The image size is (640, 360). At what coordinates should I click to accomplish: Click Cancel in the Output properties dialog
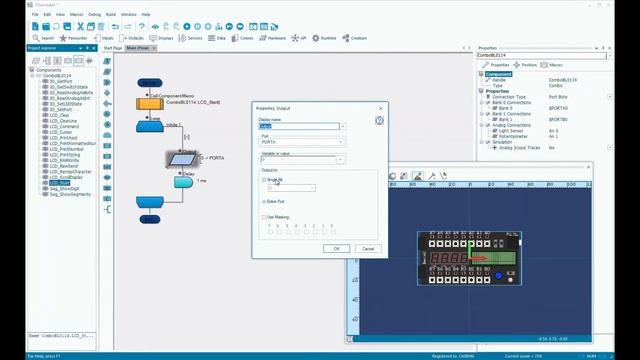click(x=368, y=249)
